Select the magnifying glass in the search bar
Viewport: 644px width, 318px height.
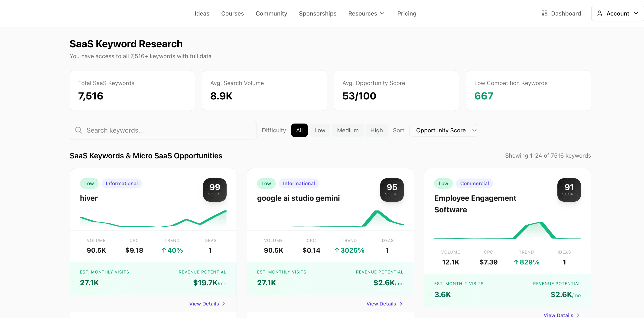click(78, 130)
